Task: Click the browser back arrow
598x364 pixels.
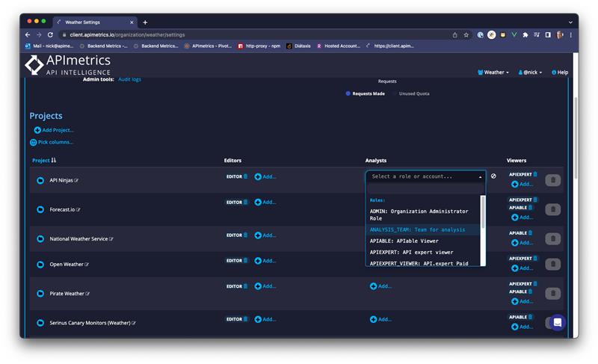Action: tap(28, 34)
